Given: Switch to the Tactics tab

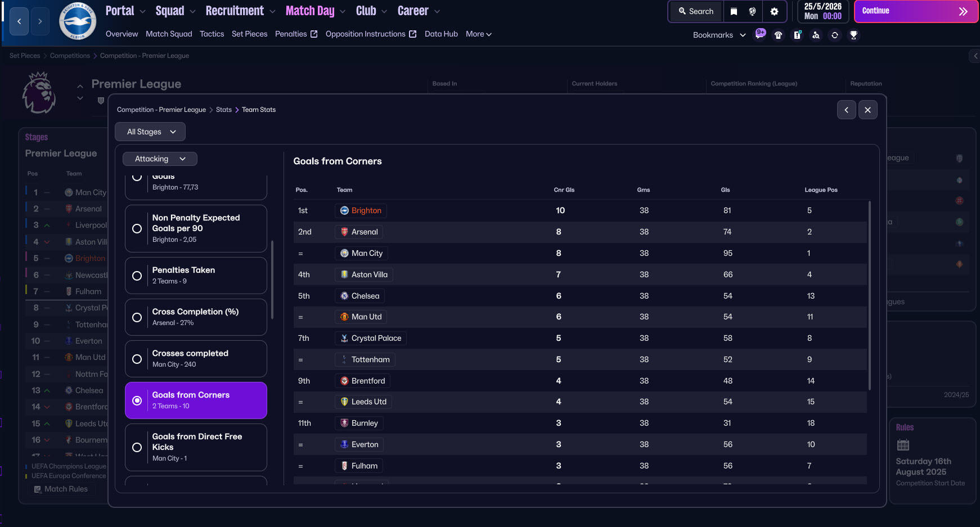Looking at the screenshot, I should pyautogui.click(x=212, y=34).
